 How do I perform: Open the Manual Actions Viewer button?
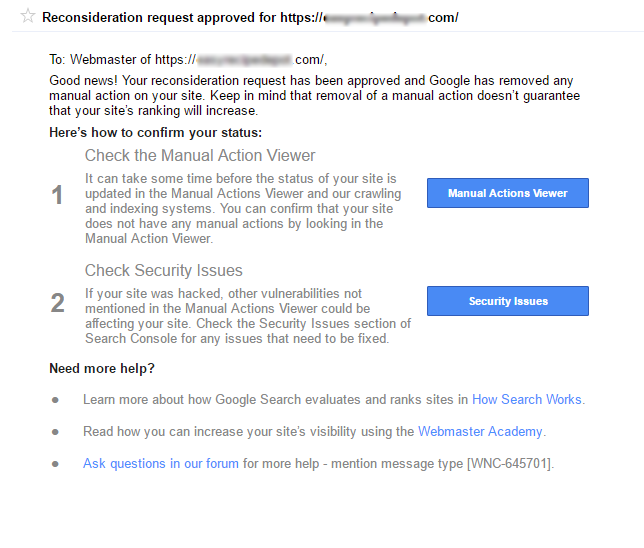[508, 193]
